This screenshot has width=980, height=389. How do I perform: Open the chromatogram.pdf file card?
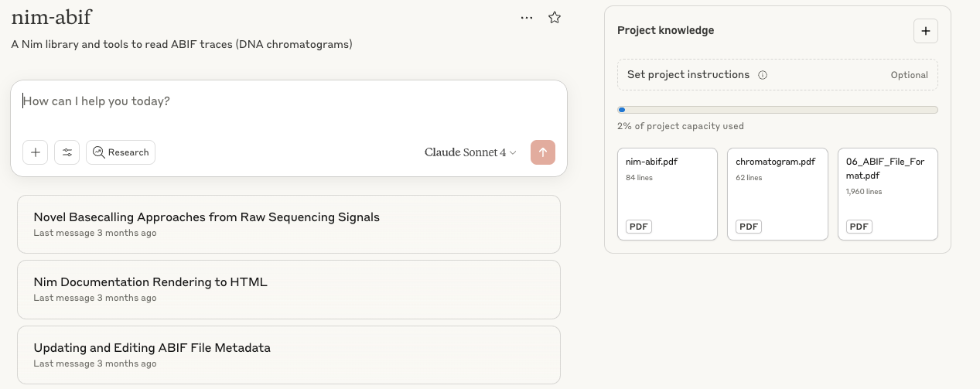click(777, 194)
